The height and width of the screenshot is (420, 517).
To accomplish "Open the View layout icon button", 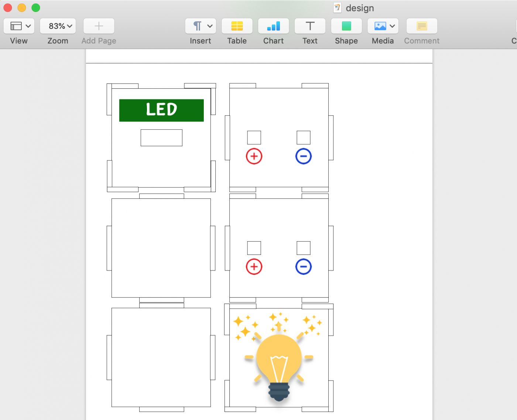I will click(16, 26).
